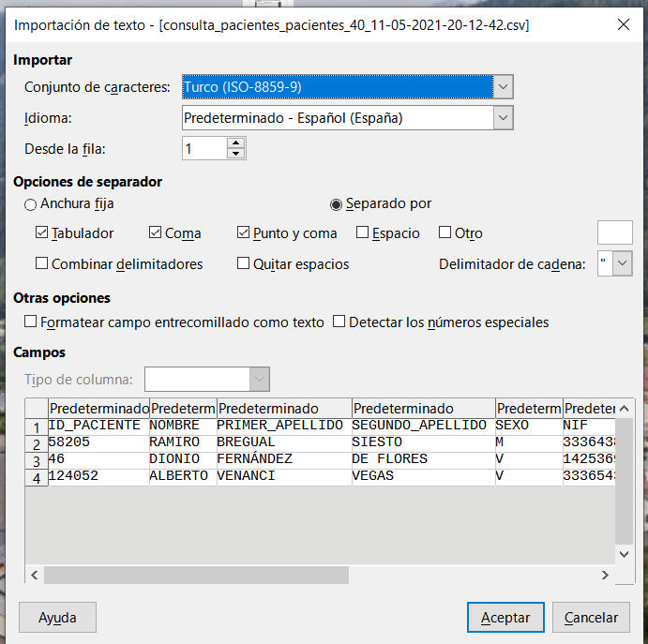Viewport: 648px width, 644px height.
Task: Open the Conjunto de caracteres dropdown
Action: click(504, 87)
